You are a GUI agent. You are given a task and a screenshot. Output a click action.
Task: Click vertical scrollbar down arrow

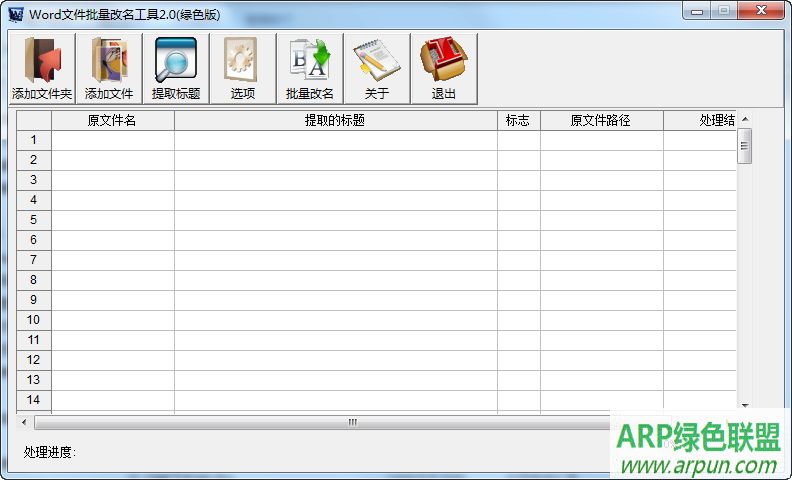coord(745,405)
